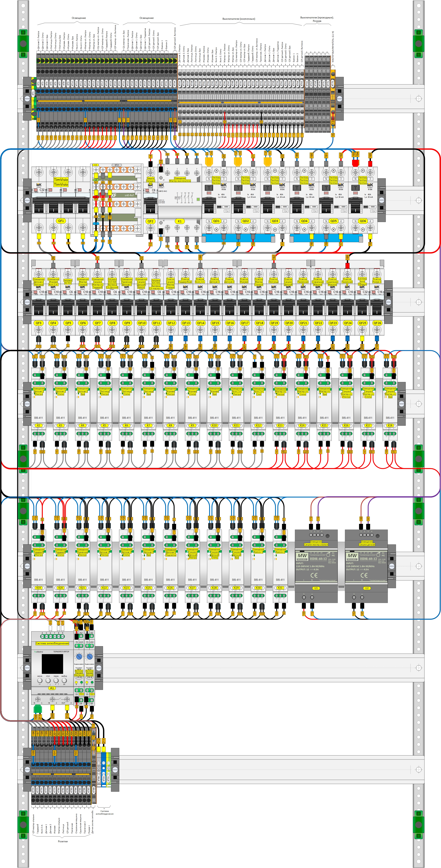Click the стоп button on thermostat
This screenshot has height=868, width=441.
48,680
